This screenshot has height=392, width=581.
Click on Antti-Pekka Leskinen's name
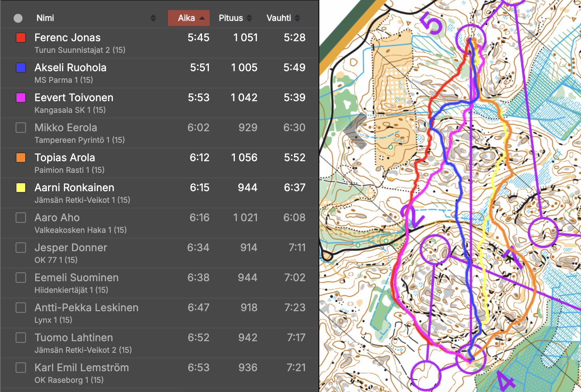point(86,308)
